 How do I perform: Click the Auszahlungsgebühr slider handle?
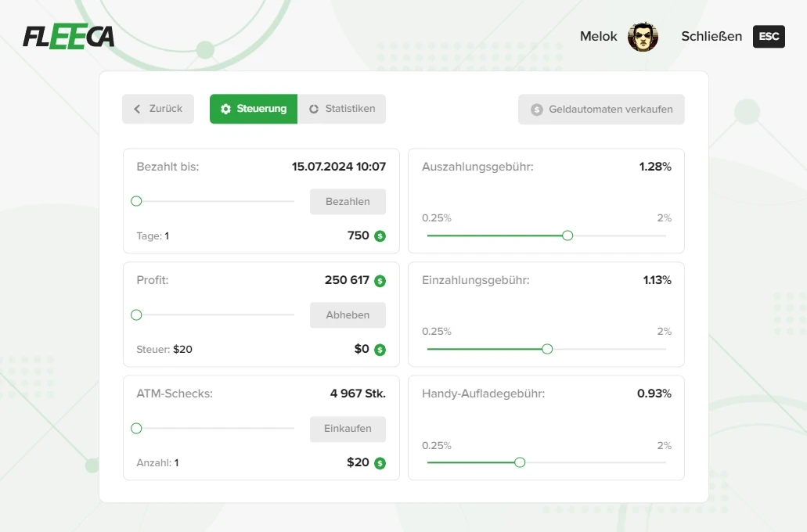567,235
